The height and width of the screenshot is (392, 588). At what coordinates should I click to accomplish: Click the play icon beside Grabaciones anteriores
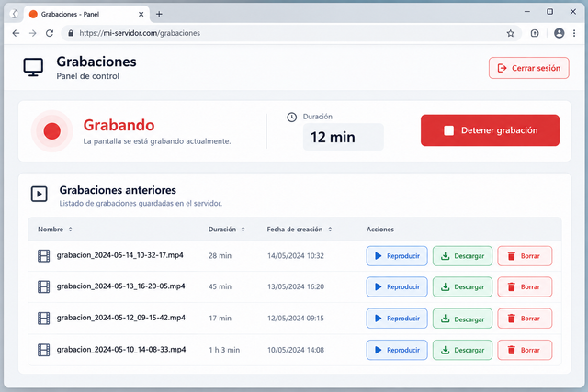point(39,194)
